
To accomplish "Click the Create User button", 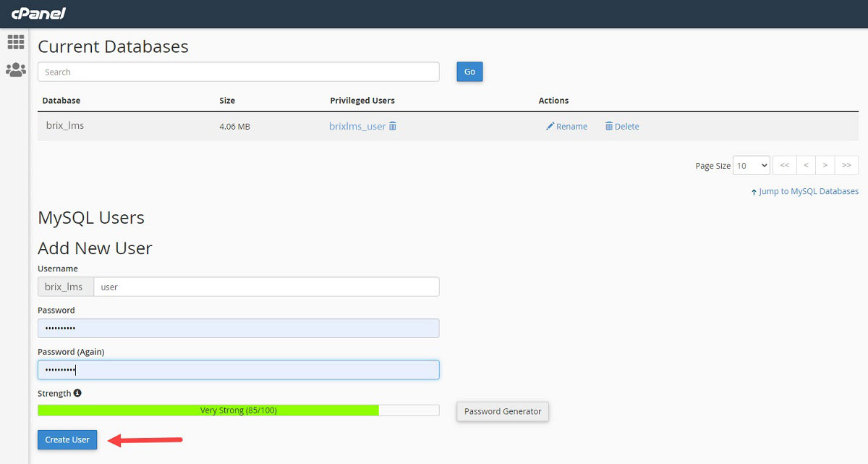I will pos(67,439).
